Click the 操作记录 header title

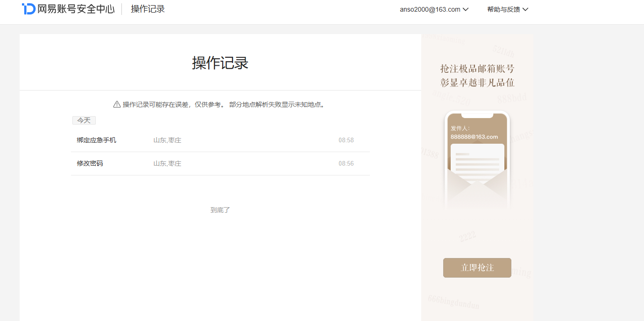click(148, 9)
